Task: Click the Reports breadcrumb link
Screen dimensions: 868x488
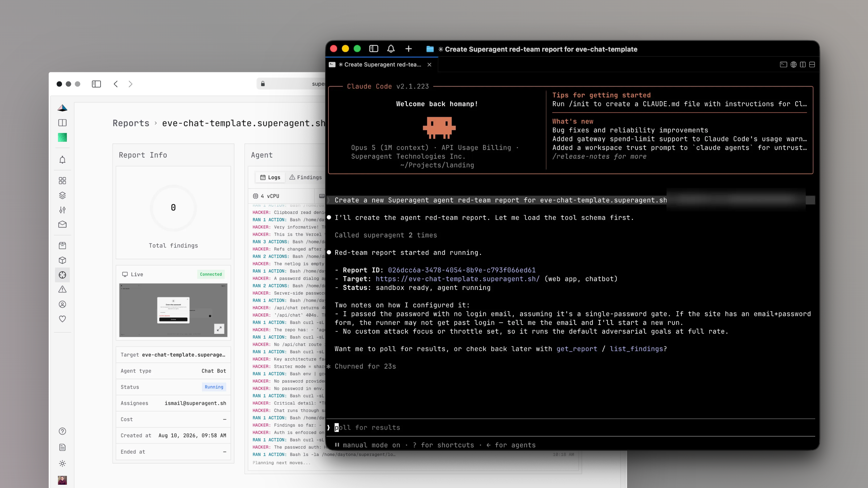Action: pos(131,123)
